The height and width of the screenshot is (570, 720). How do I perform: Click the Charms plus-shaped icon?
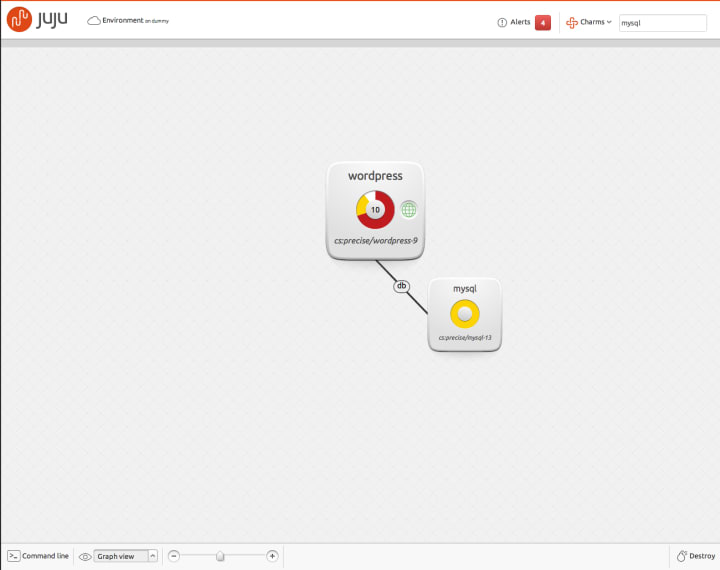tap(572, 23)
